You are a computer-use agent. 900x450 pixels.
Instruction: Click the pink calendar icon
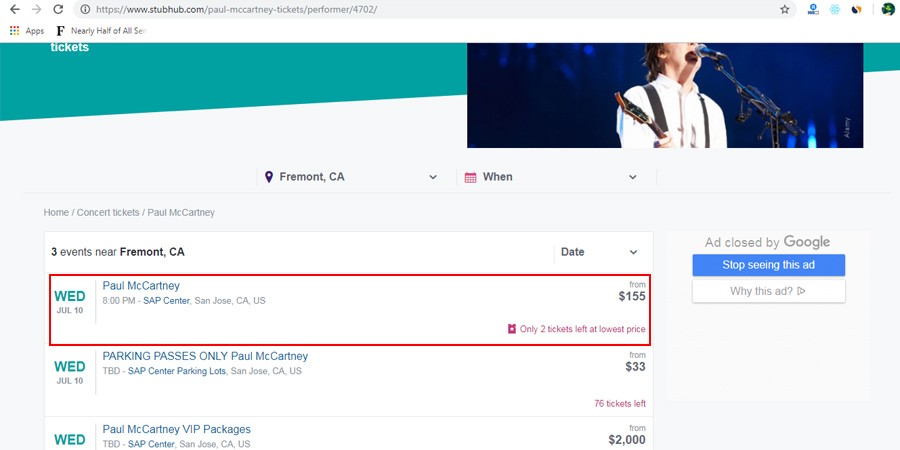coord(470,177)
